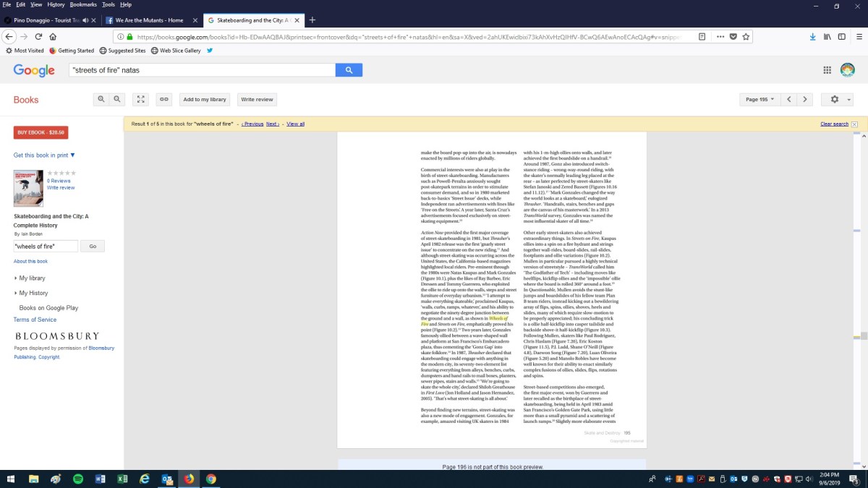Open the settings gear dropdown
The width and height of the screenshot is (868, 488).
839,99
